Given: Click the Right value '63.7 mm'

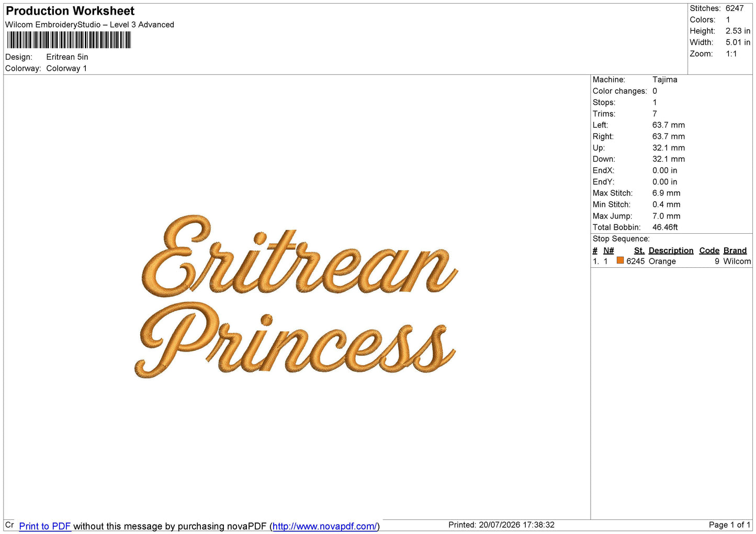Looking at the screenshot, I should (669, 137).
